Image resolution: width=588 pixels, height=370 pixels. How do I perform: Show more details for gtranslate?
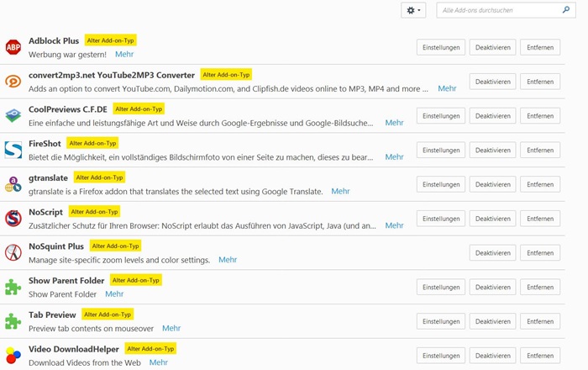coord(340,192)
